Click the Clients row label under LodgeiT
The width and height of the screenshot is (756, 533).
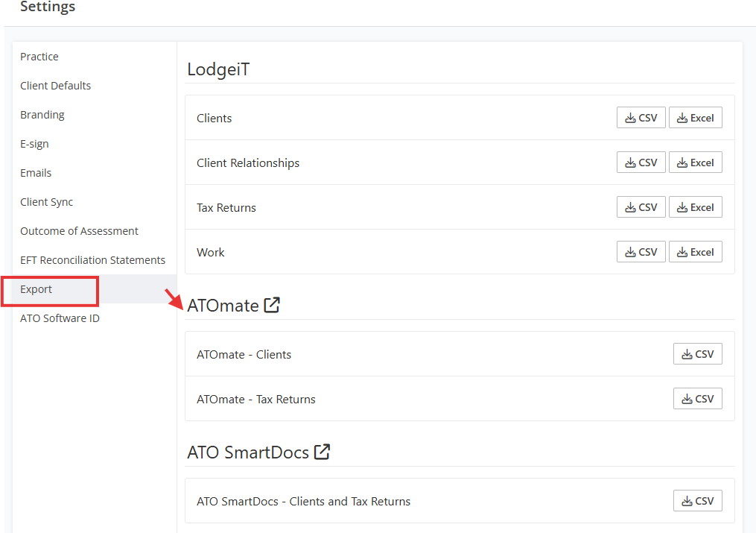click(x=214, y=119)
